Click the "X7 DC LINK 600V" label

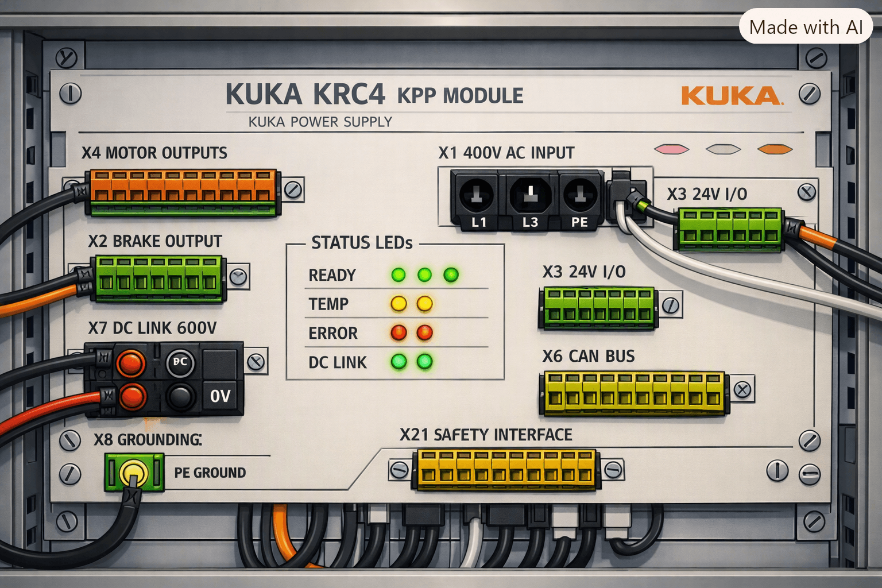coord(152,328)
